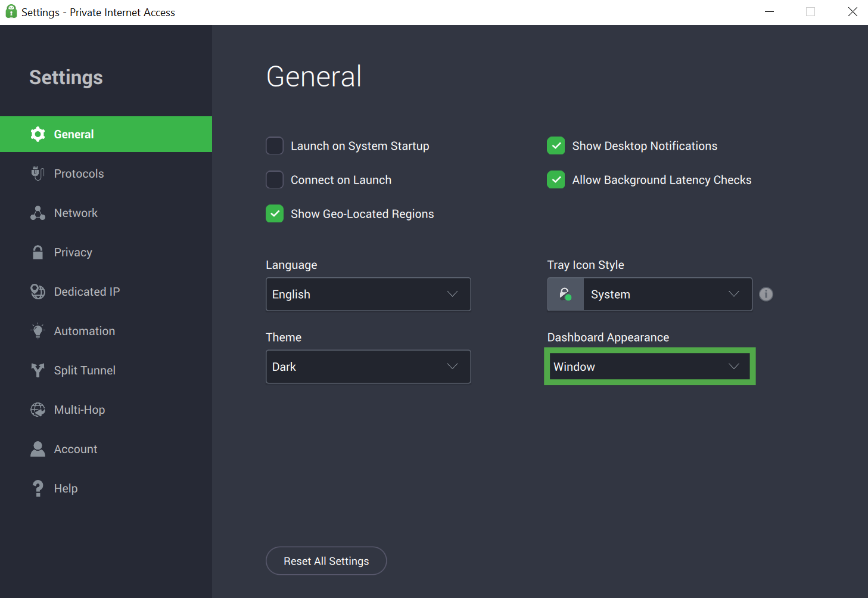
Task: Click the 'Dashboard Appearance' label
Action: (x=608, y=337)
